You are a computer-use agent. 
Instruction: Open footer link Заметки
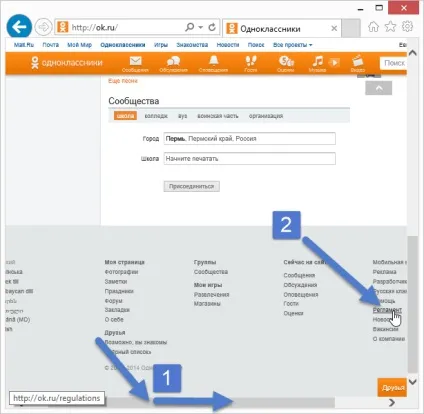(116, 282)
